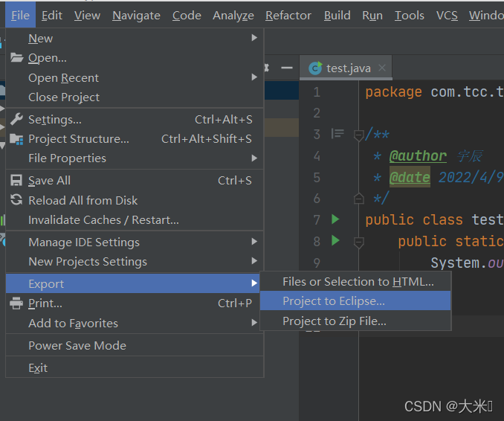Click the Settings wrench icon
Viewport: 504px width, 421px height.
tap(16, 119)
